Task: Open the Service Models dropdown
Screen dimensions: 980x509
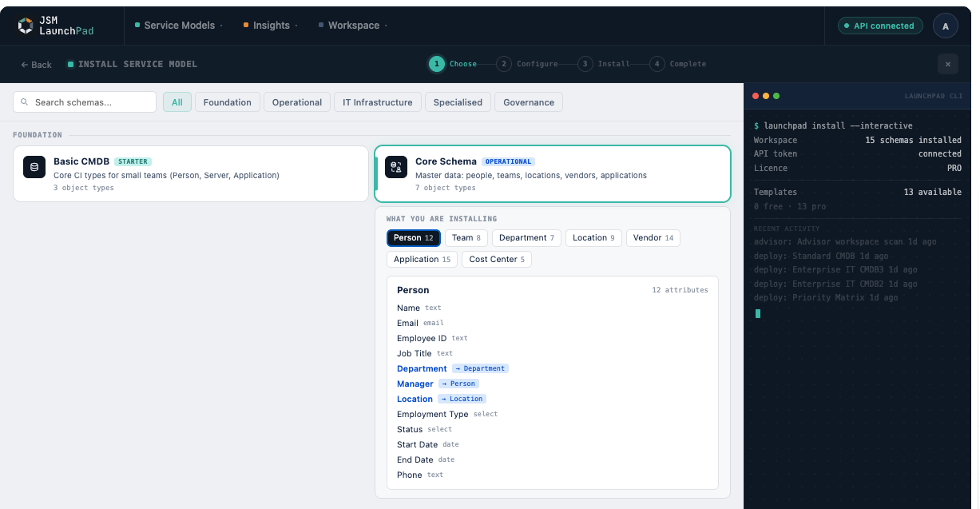Action: pyautogui.click(x=177, y=25)
